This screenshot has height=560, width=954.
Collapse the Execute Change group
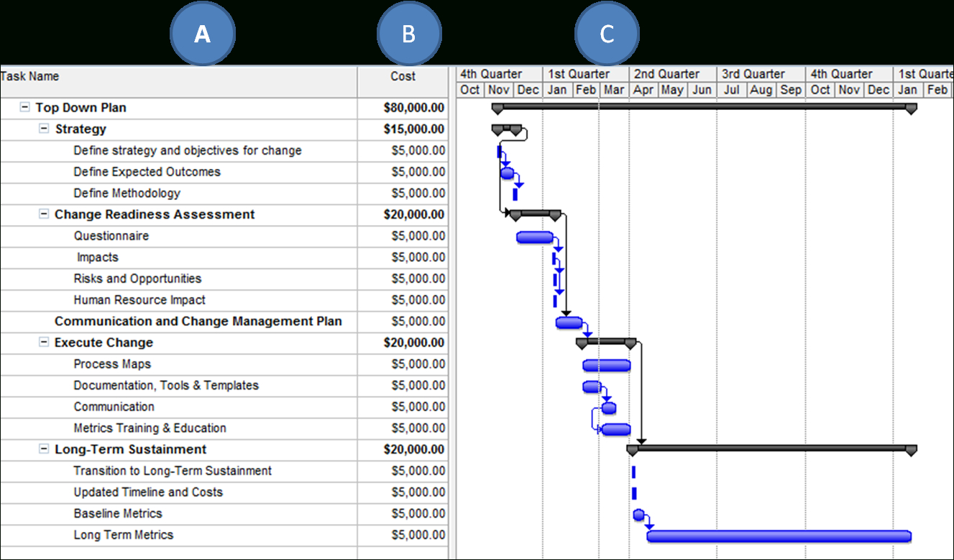pos(45,342)
